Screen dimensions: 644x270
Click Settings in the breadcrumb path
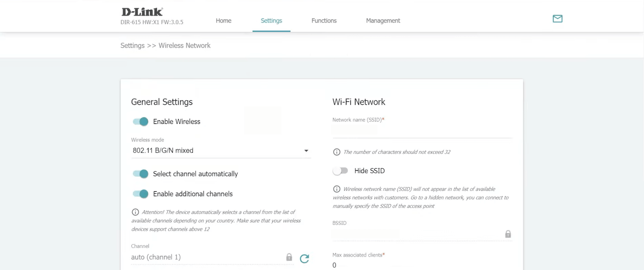[x=132, y=46]
